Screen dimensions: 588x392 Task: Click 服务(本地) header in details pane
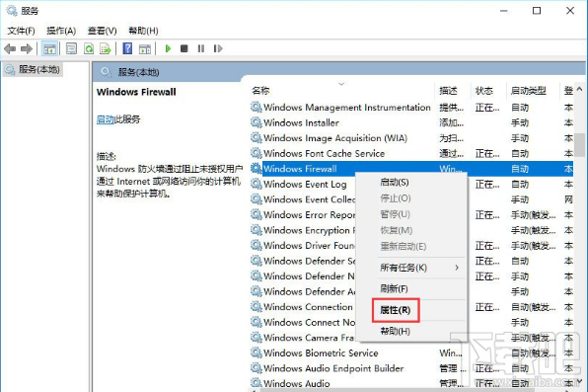click(138, 72)
